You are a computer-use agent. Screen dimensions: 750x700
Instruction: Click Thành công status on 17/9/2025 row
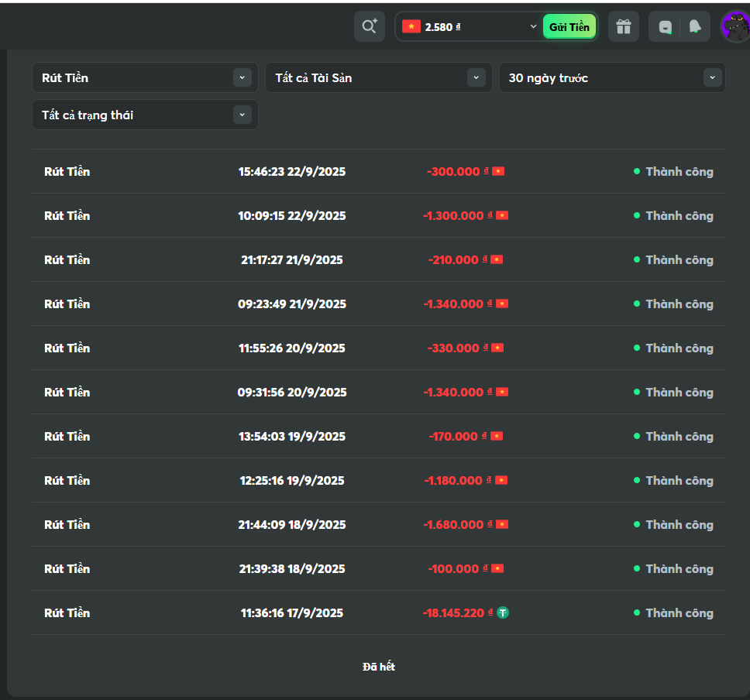tap(679, 612)
